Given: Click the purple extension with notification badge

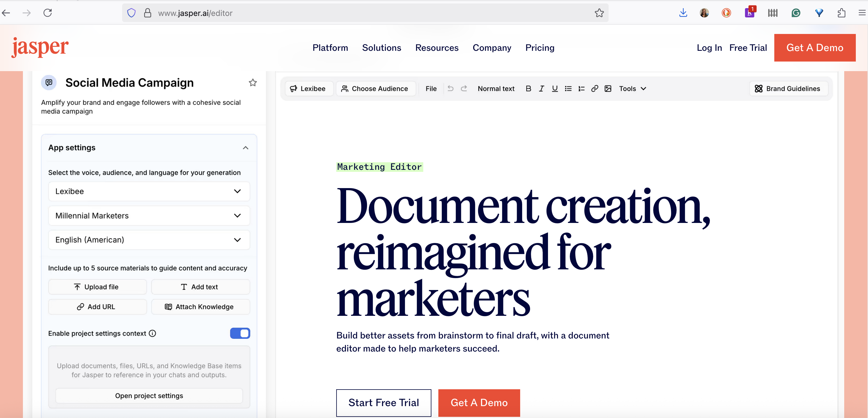Looking at the screenshot, I should [749, 12].
